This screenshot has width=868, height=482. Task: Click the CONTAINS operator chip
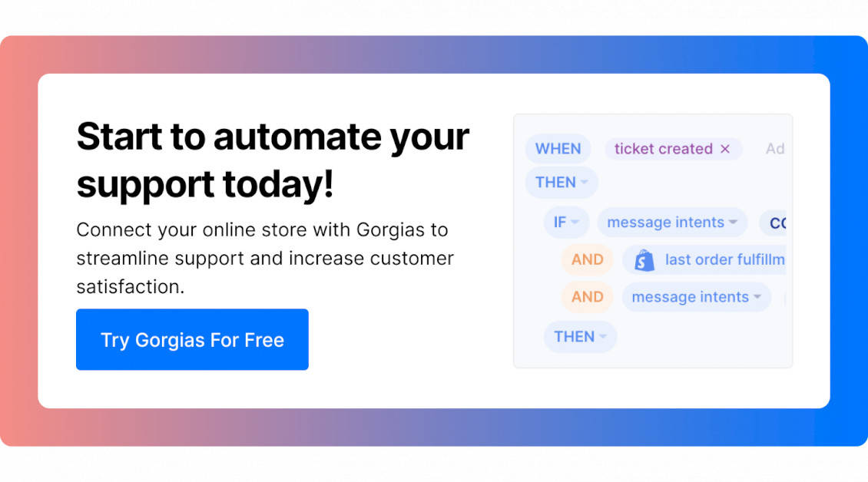[x=777, y=223]
